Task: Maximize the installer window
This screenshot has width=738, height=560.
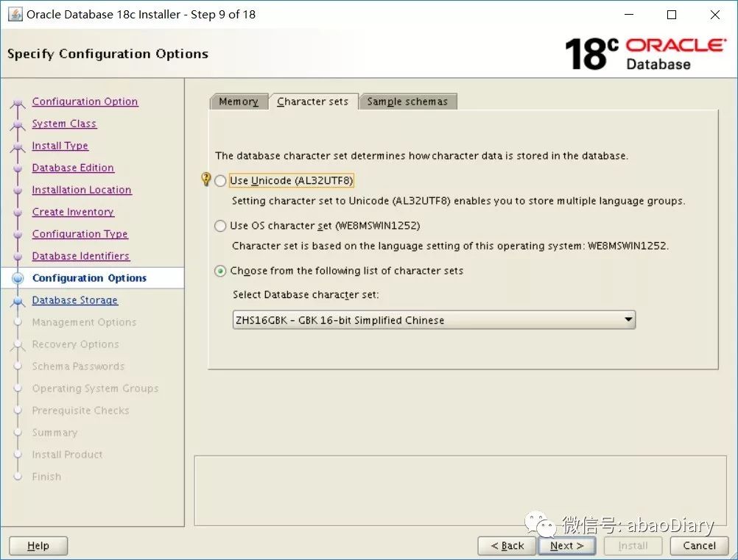Action: pos(672,15)
